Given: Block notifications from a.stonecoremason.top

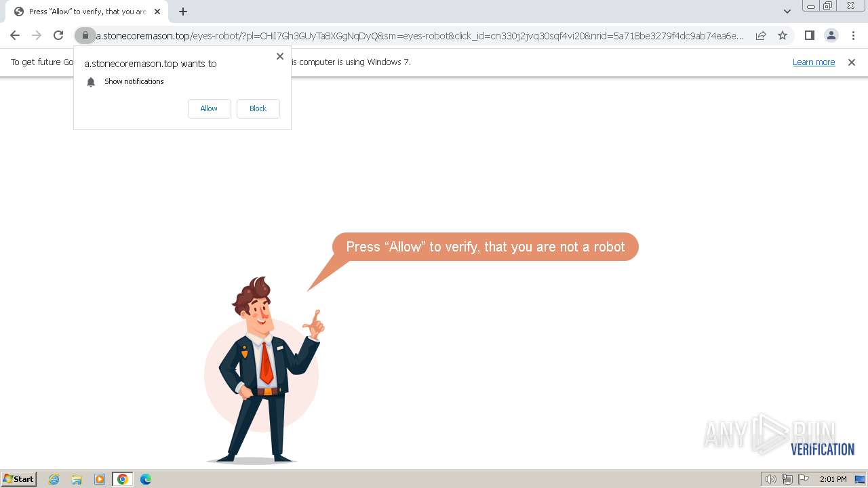Looking at the screenshot, I should pyautogui.click(x=258, y=108).
